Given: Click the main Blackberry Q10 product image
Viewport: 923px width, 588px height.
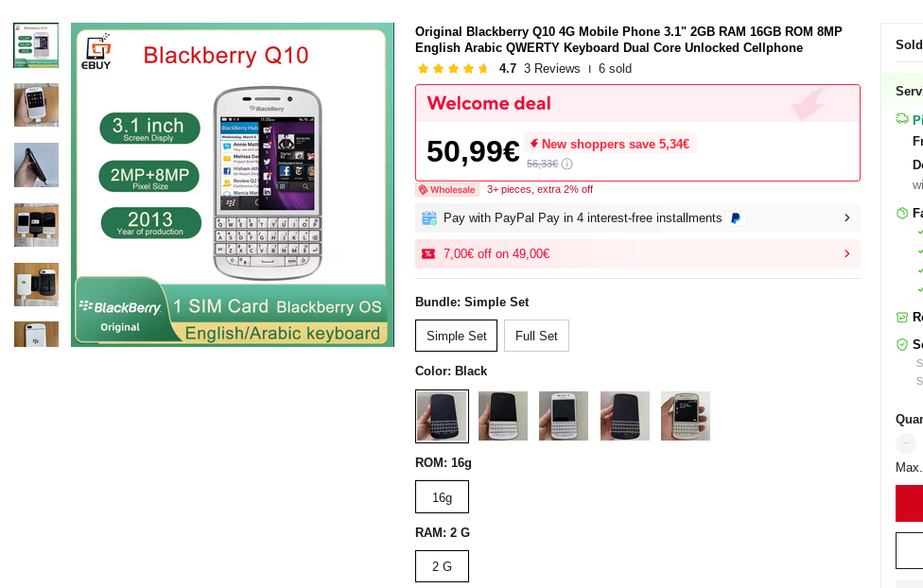Looking at the screenshot, I should click(x=233, y=184).
